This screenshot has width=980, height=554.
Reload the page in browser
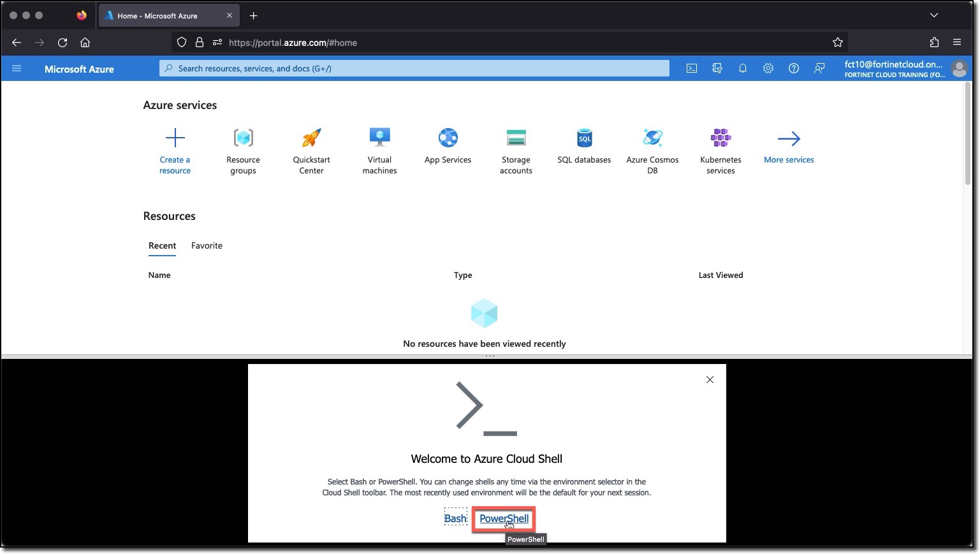click(62, 43)
